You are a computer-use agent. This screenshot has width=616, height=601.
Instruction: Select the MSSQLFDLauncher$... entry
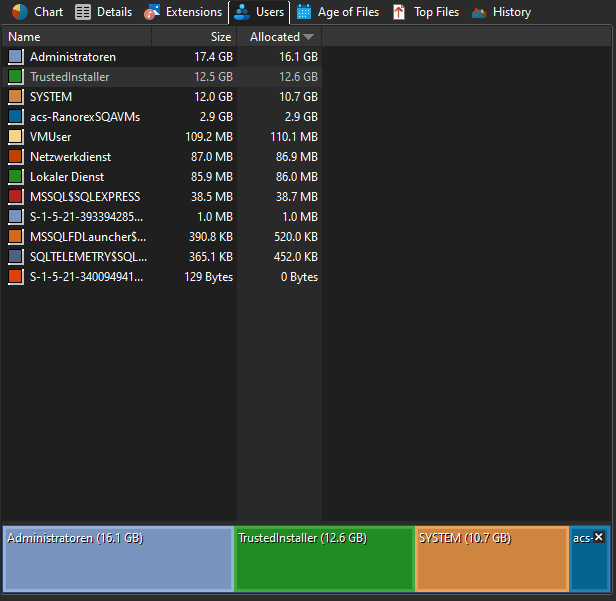[x=88, y=237]
